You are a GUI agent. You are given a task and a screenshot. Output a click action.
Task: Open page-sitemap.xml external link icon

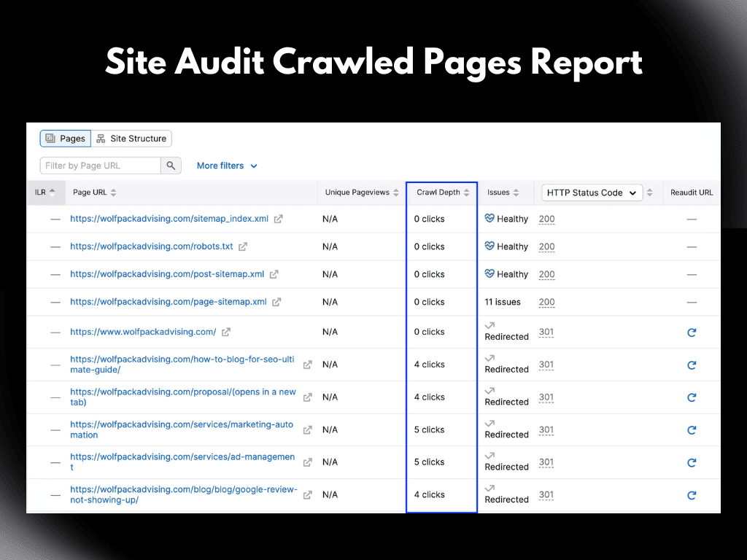click(276, 302)
